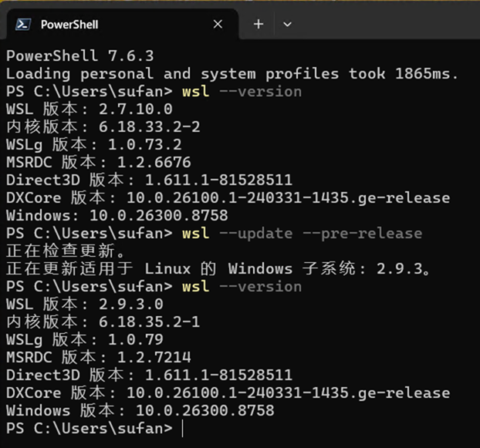Open a new tab with the plus button
The width and height of the screenshot is (480, 448).
click(x=259, y=24)
